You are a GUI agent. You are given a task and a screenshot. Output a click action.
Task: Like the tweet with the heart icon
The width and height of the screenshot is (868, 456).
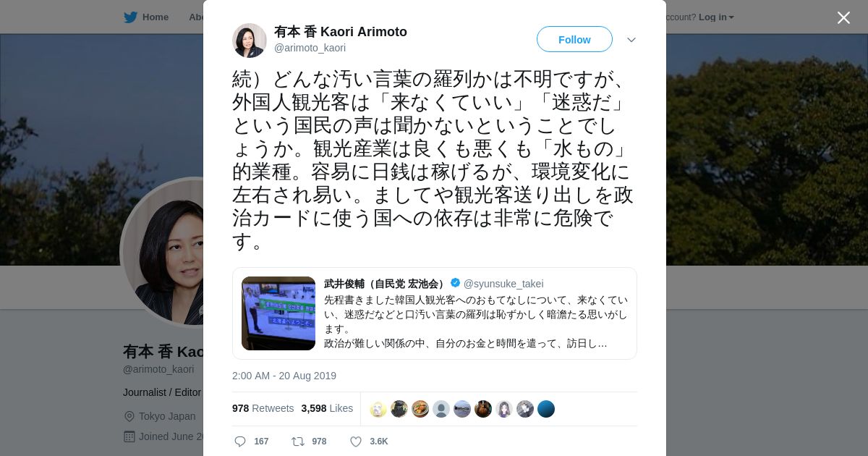355,442
